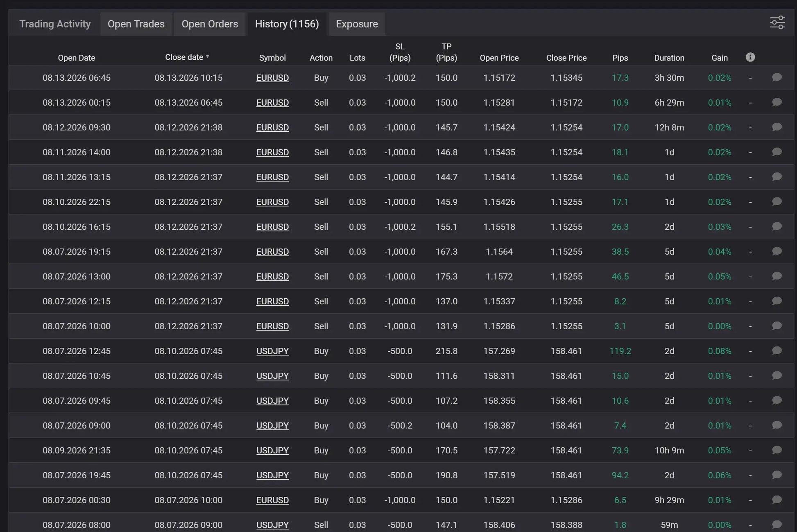Click comment icon on 119.2 pips USDJPY row

pos(777,351)
